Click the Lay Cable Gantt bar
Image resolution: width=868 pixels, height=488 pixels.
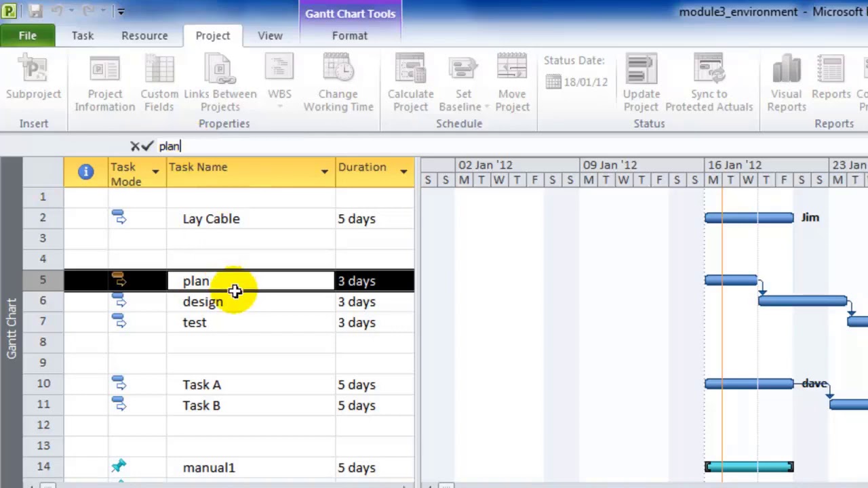point(749,218)
